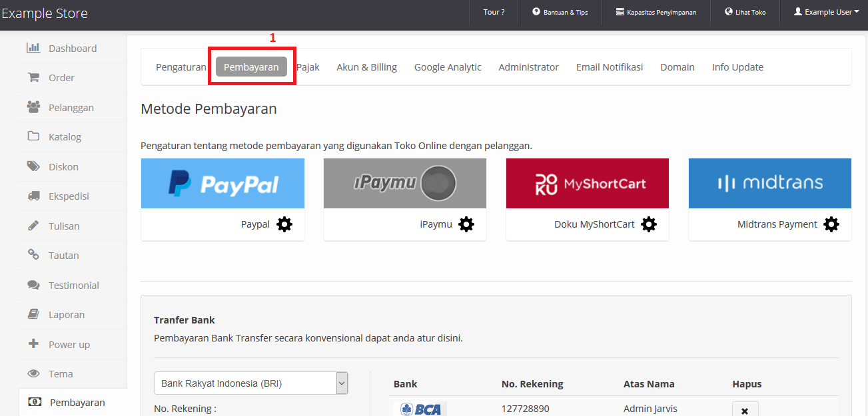The width and height of the screenshot is (868, 416).
Task: Click the Tulisan pencil icon
Action: pos(33,226)
